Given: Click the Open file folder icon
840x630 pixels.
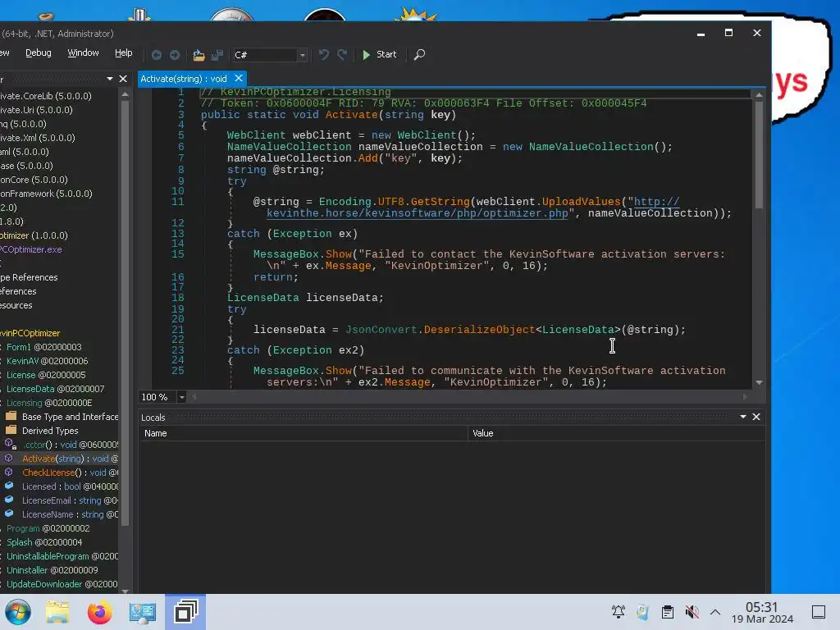Looking at the screenshot, I should pos(199,55).
